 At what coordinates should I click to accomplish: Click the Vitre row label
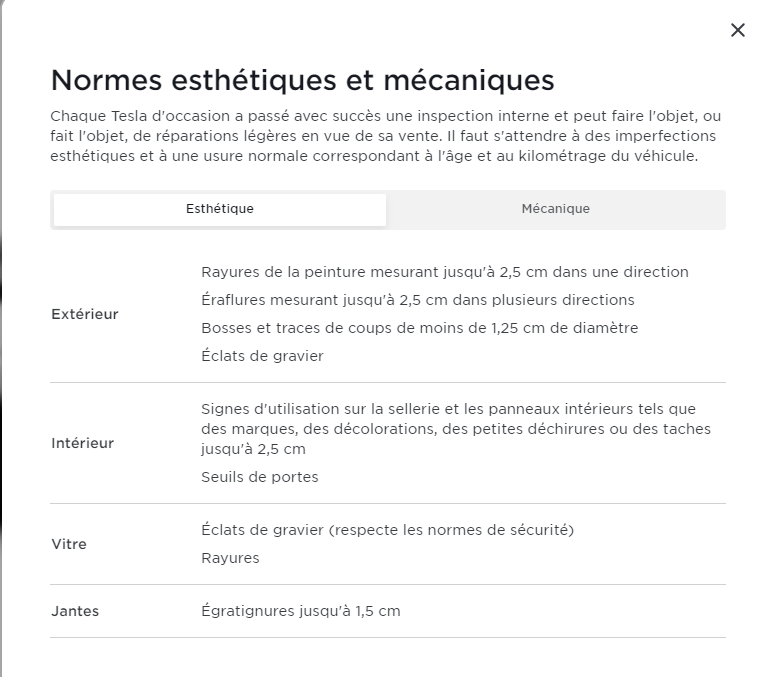point(69,544)
